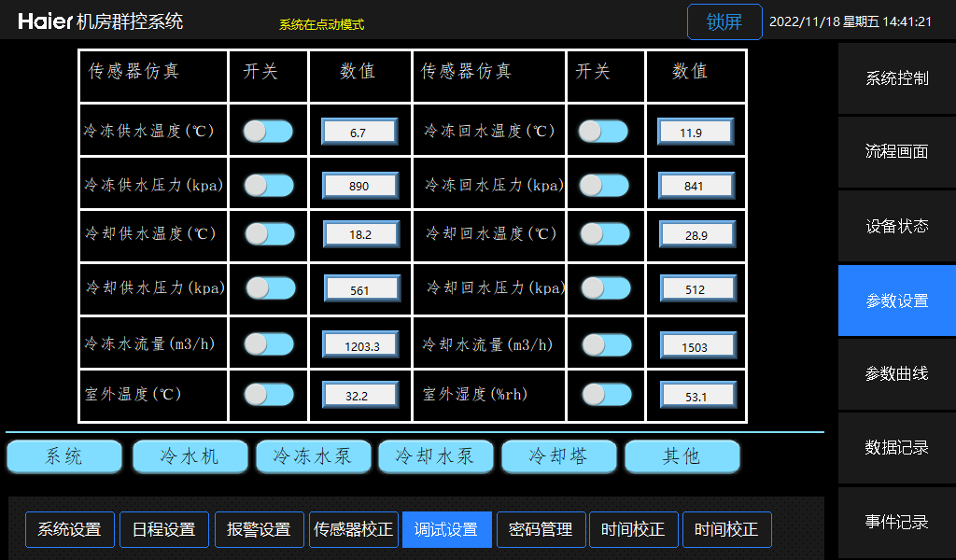Open the 冷却塔 category button
Screen dimensions: 956x560
click(x=558, y=456)
